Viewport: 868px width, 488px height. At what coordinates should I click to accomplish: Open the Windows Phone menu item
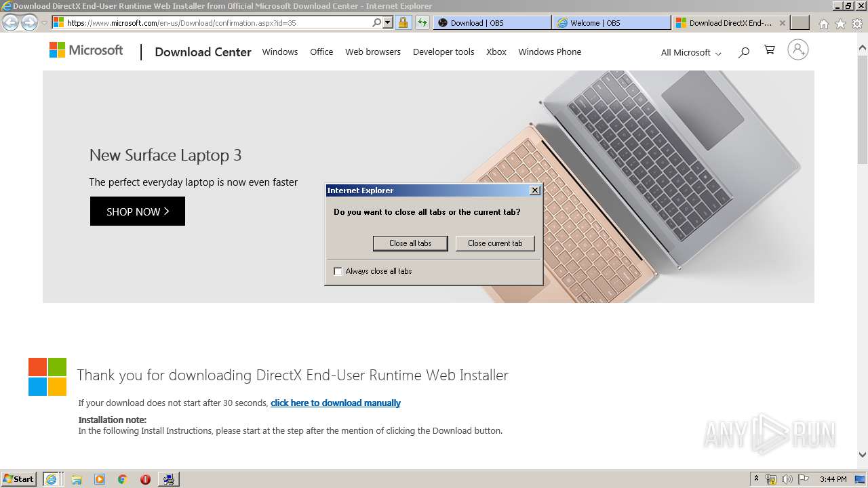click(x=549, y=52)
